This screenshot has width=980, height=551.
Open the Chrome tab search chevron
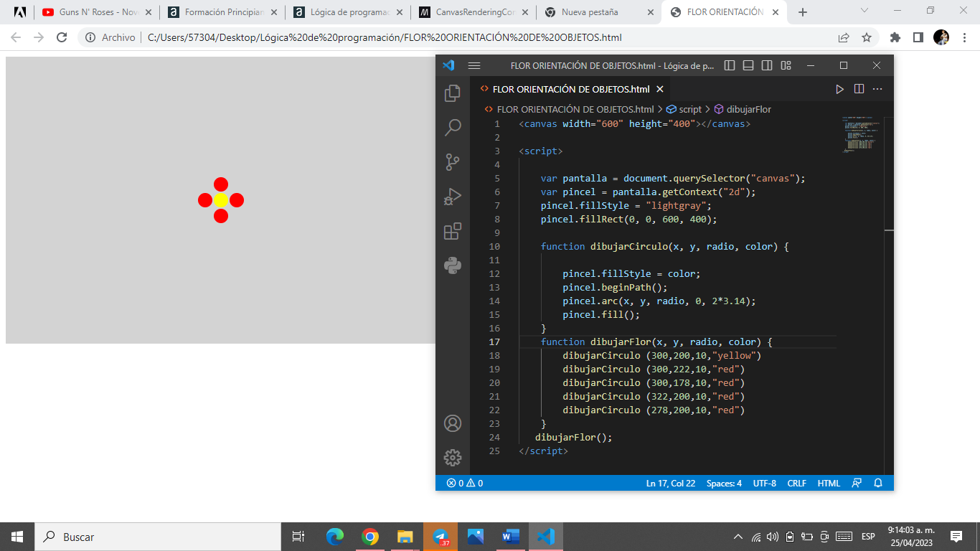(x=864, y=10)
